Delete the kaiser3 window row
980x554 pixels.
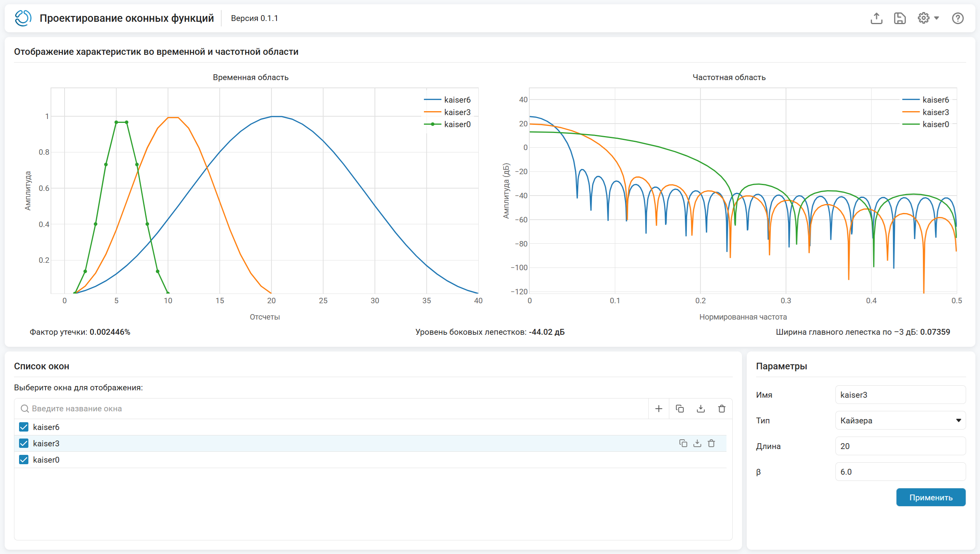click(x=711, y=443)
